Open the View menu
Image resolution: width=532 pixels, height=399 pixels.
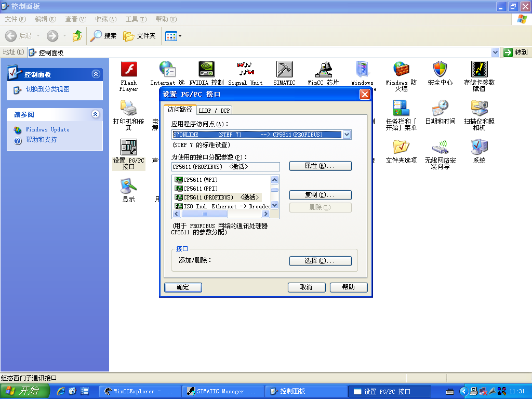click(76, 19)
